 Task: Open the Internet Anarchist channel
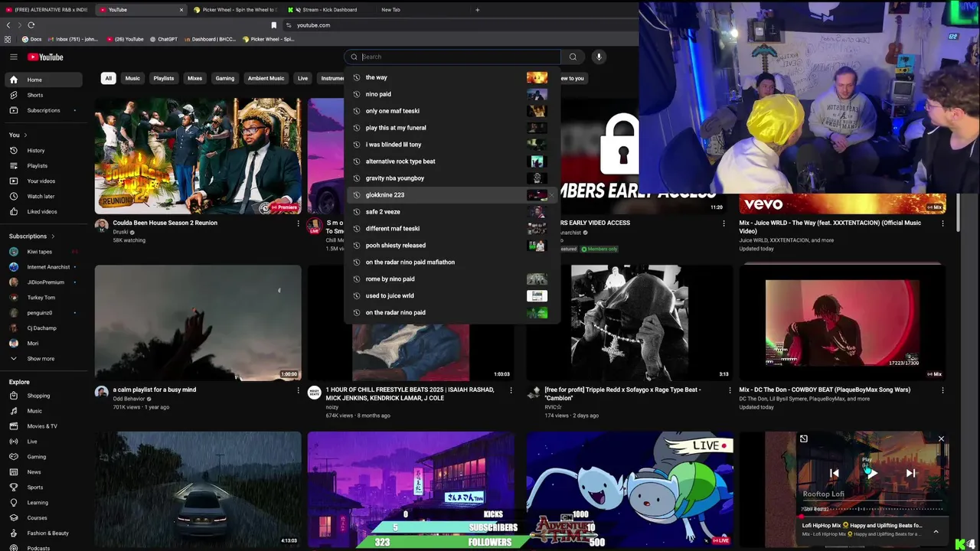pos(43,267)
